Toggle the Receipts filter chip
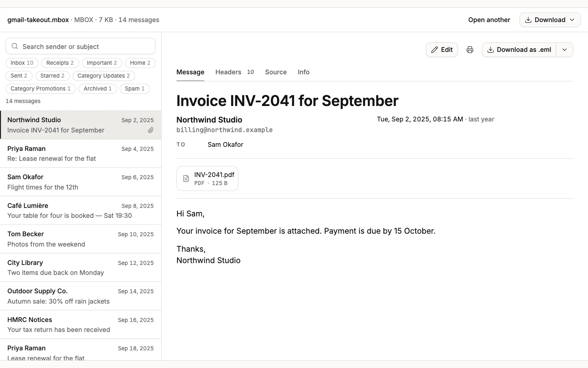The image size is (588, 368). pyautogui.click(x=60, y=63)
